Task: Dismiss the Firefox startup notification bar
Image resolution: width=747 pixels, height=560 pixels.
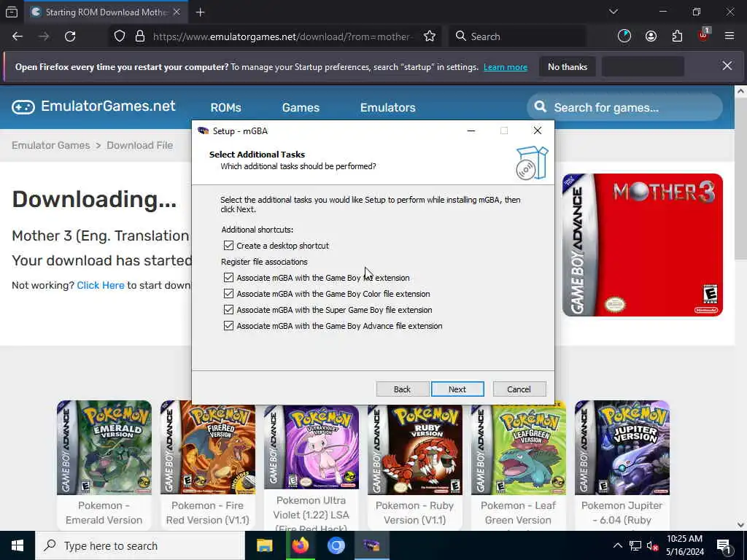Action: tap(727, 66)
